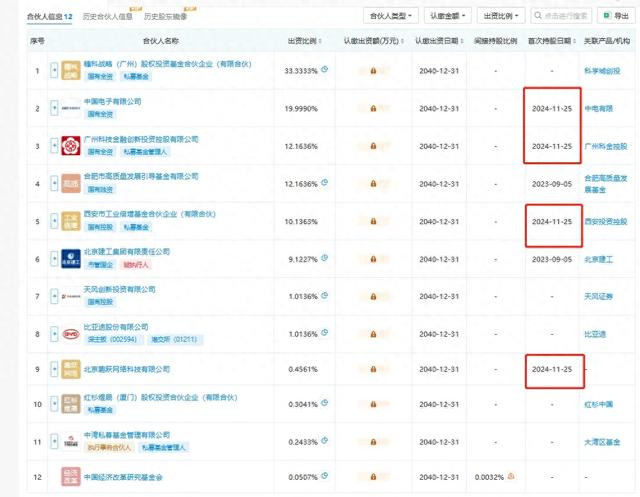The image size is (640, 497).
Task: Select the 合伙人信息 12 tab
Action: coord(49,16)
